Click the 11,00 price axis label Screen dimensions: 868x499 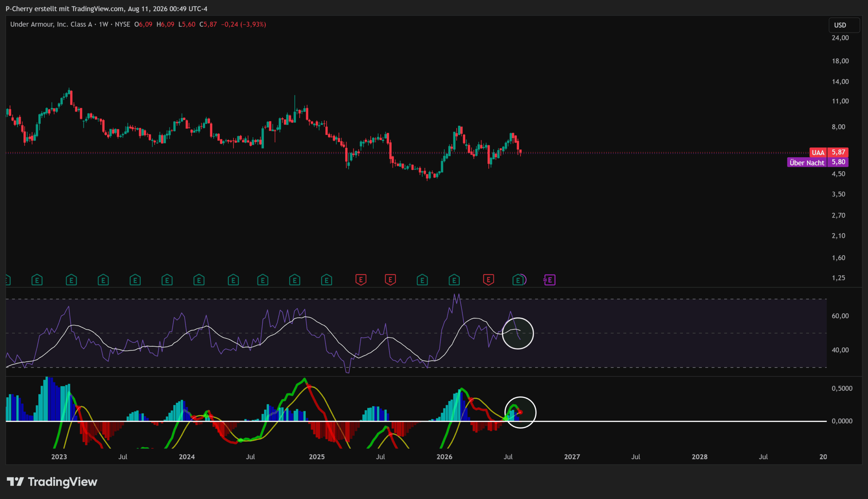[x=840, y=101]
